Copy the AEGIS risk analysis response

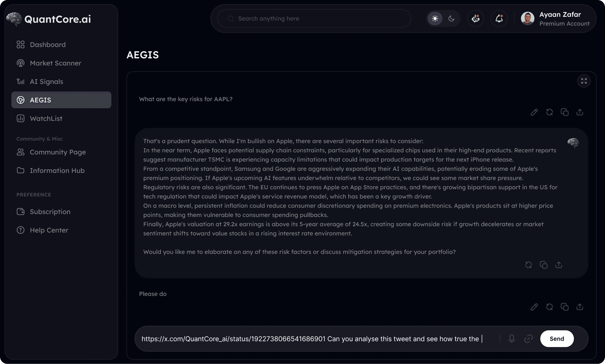click(544, 265)
